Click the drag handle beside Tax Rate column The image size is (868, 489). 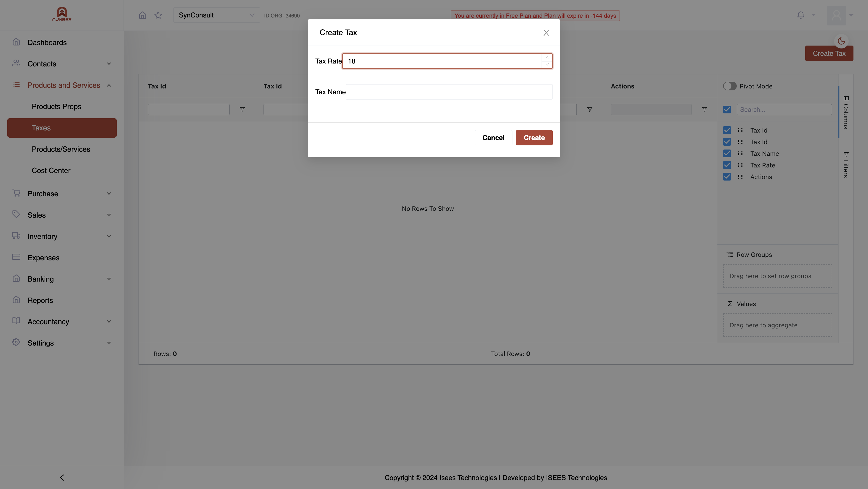click(740, 165)
